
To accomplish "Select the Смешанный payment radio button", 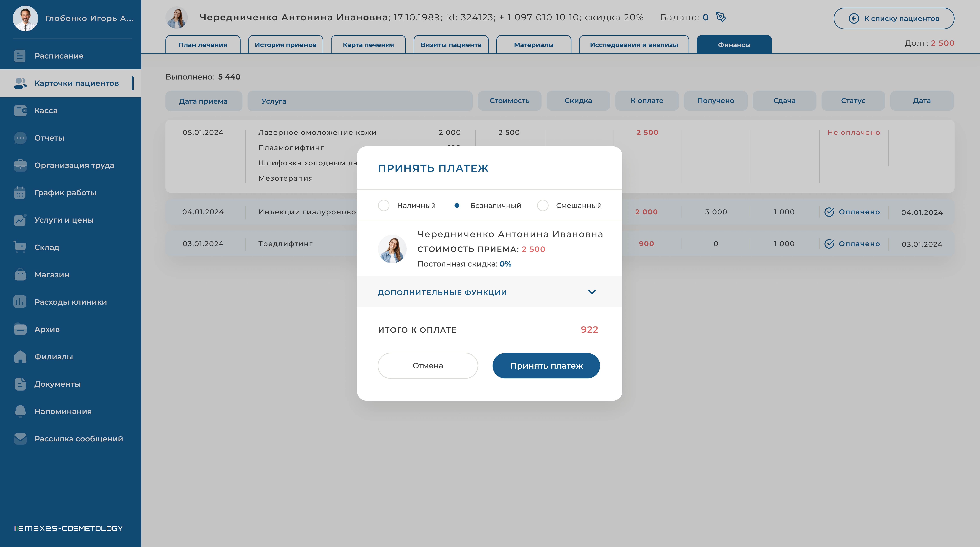I will (542, 206).
